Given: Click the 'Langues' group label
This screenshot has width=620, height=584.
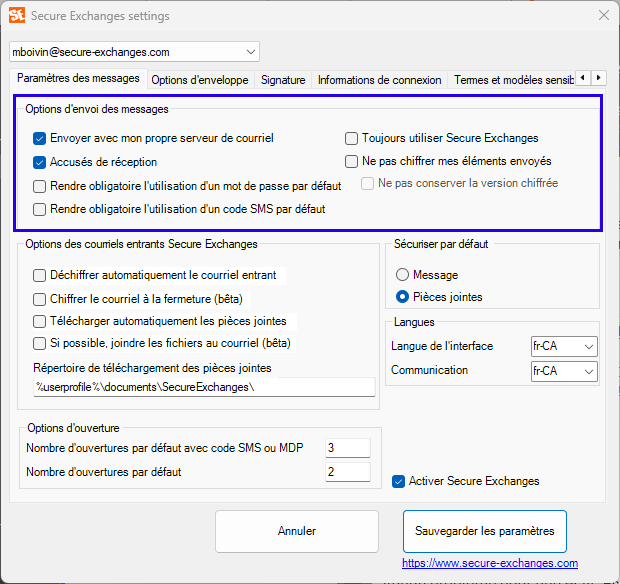Looking at the screenshot, I should click(x=414, y=322).
